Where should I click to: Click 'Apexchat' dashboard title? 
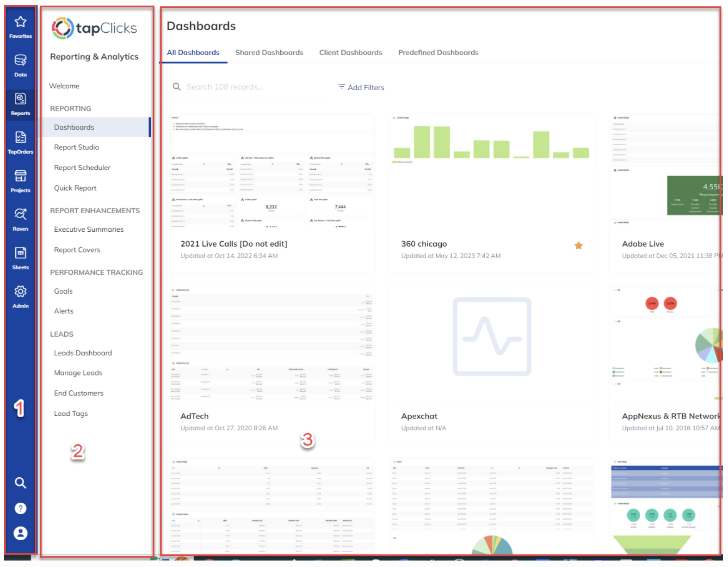pyautogui.click(x=419, y=416)
